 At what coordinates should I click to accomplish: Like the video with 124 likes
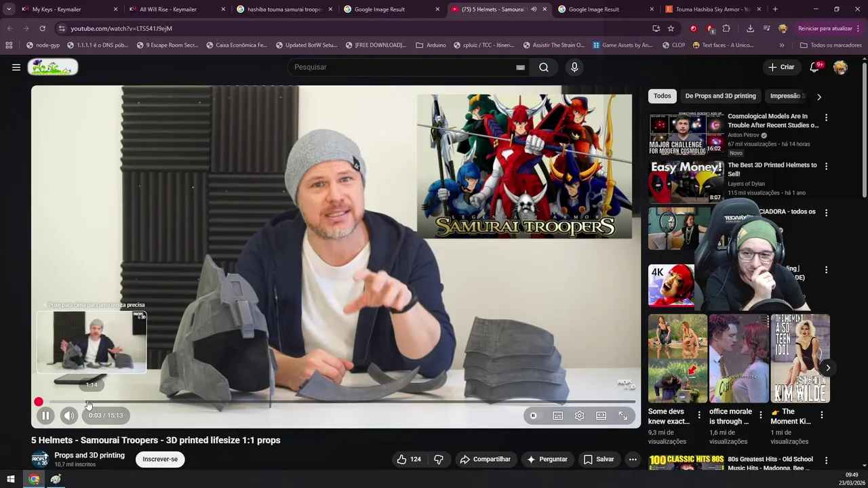(409, 459)
